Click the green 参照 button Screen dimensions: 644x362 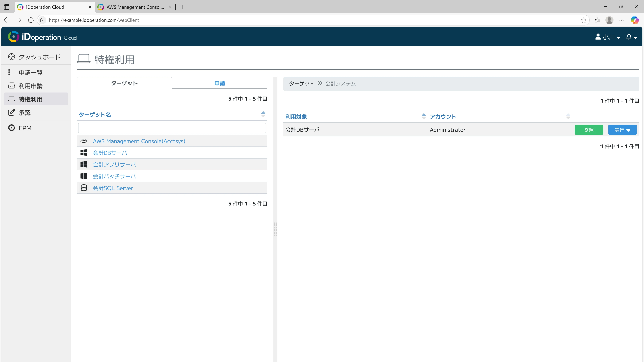click(589, 130)
